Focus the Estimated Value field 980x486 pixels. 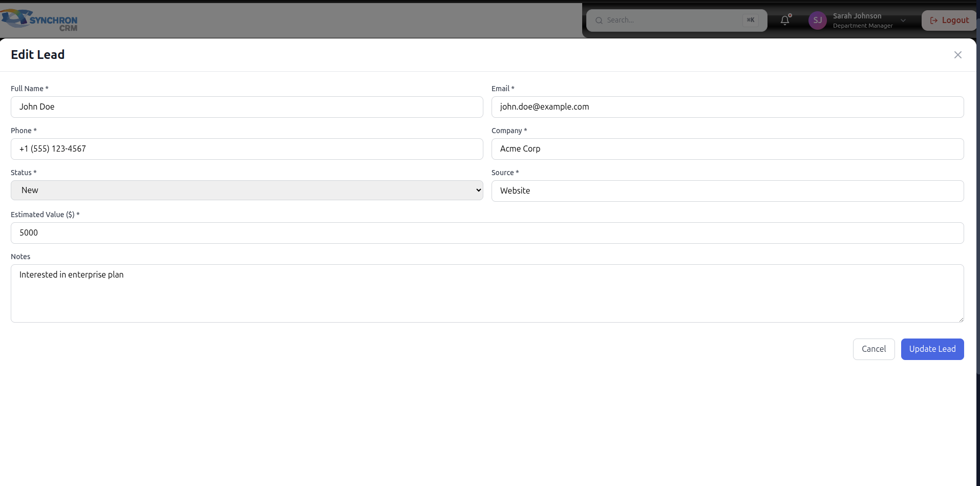pos(486,233)
